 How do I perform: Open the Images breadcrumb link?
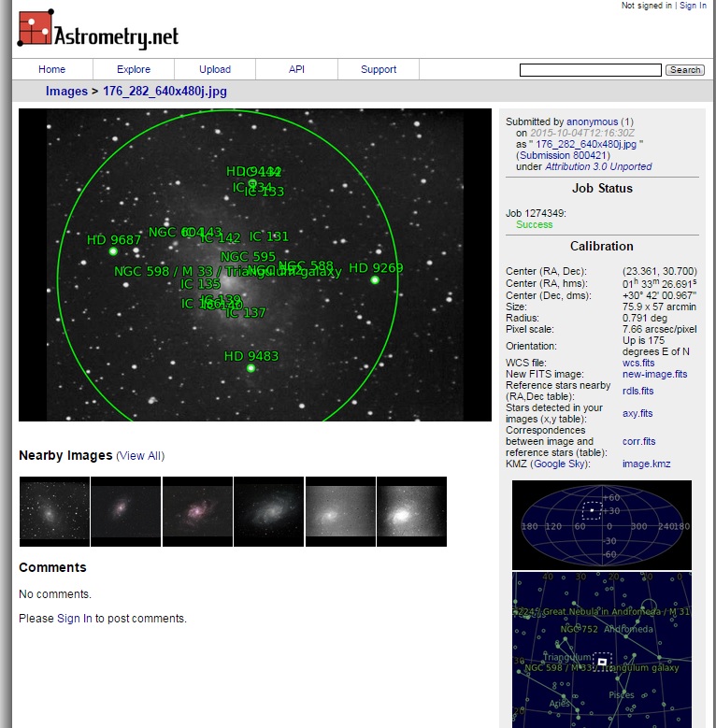[66, 92]
